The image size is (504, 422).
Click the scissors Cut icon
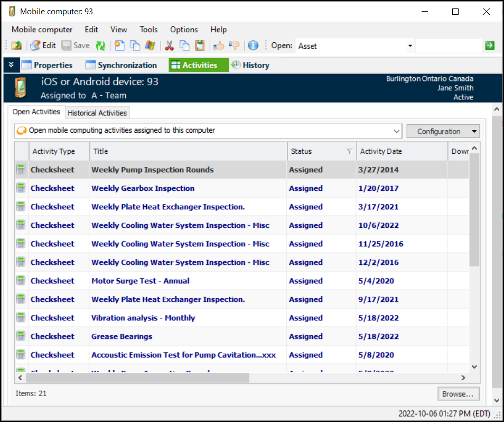[170, 45]
